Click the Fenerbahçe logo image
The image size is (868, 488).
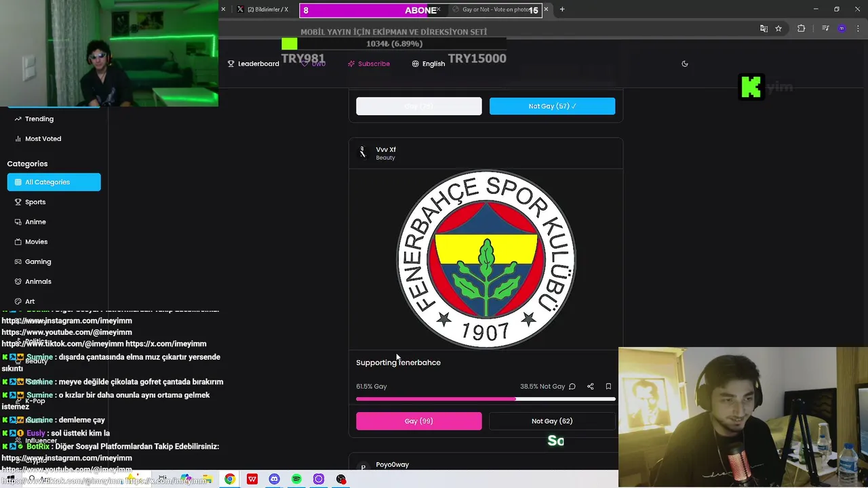(486, 260)
